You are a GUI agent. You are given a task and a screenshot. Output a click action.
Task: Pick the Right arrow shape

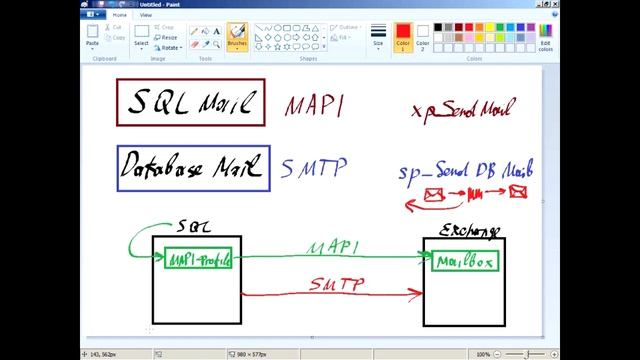tap(296, 38)
